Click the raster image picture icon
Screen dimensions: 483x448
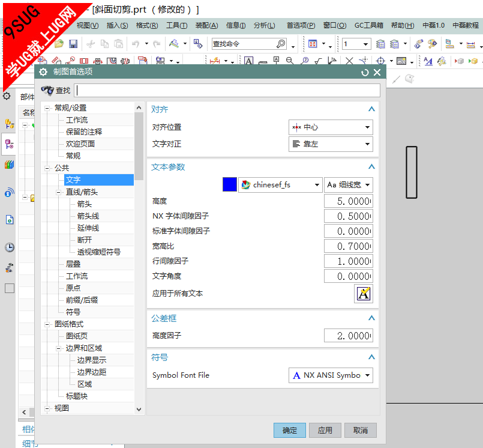coord(401,61)
